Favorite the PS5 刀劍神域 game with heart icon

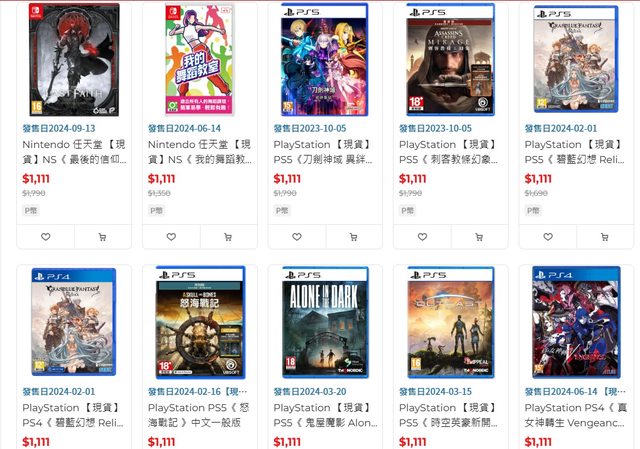tap(297, 237)
